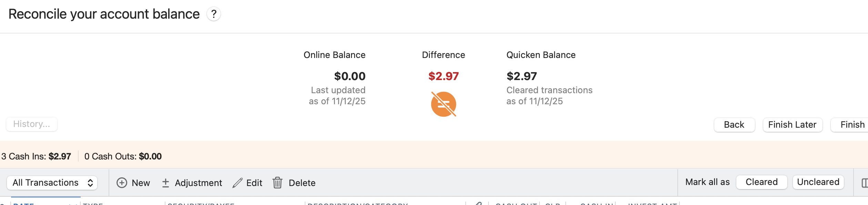868x205 pixels.
Task: Click the red Difference amount $2.97
Action: pos(443,76)
